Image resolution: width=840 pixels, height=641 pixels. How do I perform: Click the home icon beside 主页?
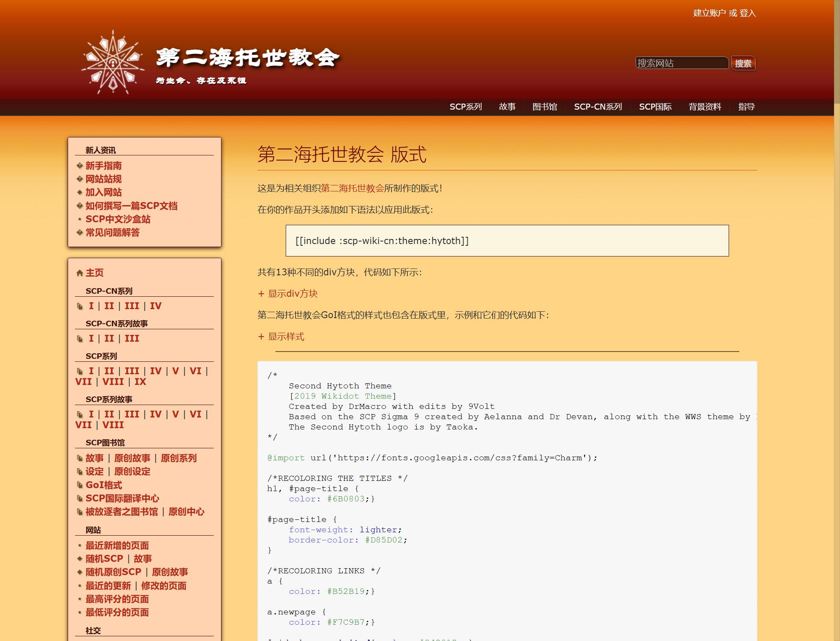pyautogui.click(x=80, y=273)
